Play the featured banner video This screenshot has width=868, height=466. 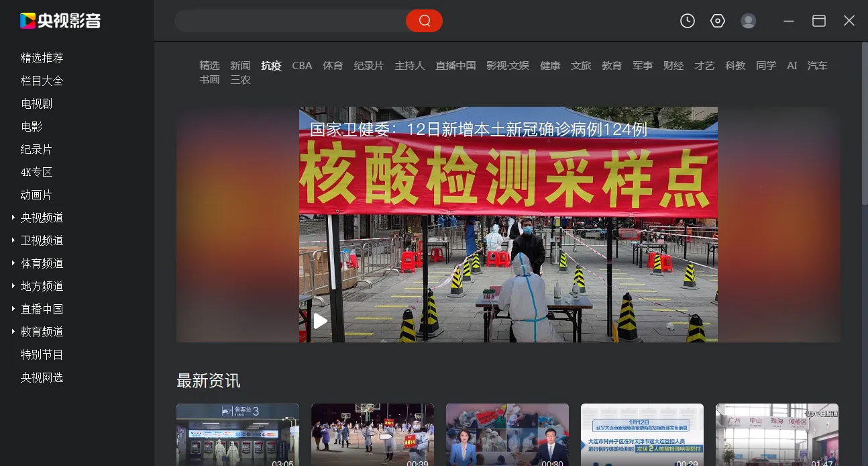[x=321, y=321]
